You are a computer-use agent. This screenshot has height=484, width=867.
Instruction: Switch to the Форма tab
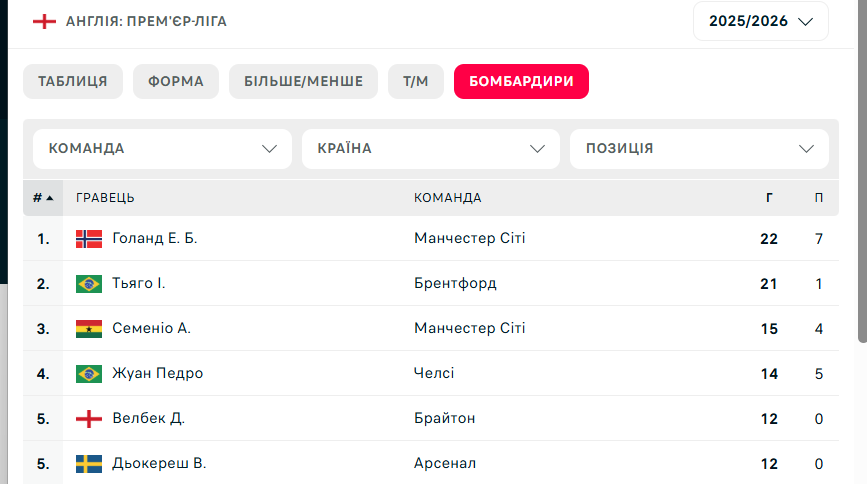(x=176, y=81)
